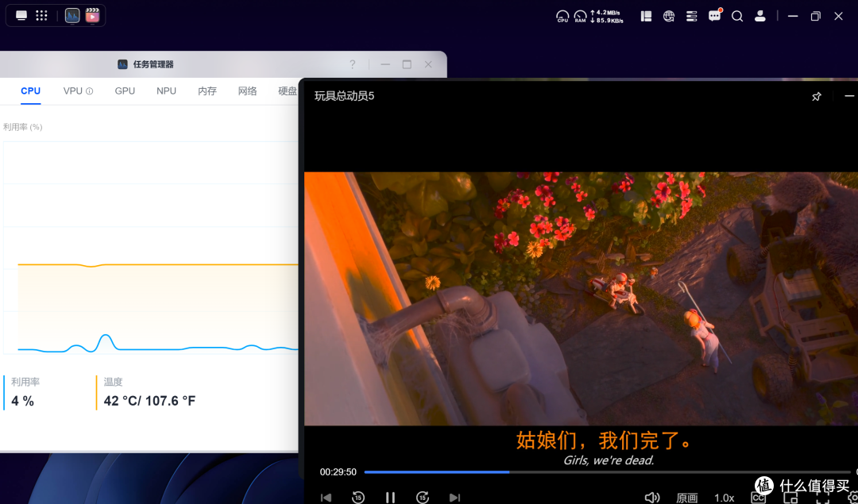Click the network speed indicator
The width and height of the screenshot is (858, 504).
[x=607, y=17]
